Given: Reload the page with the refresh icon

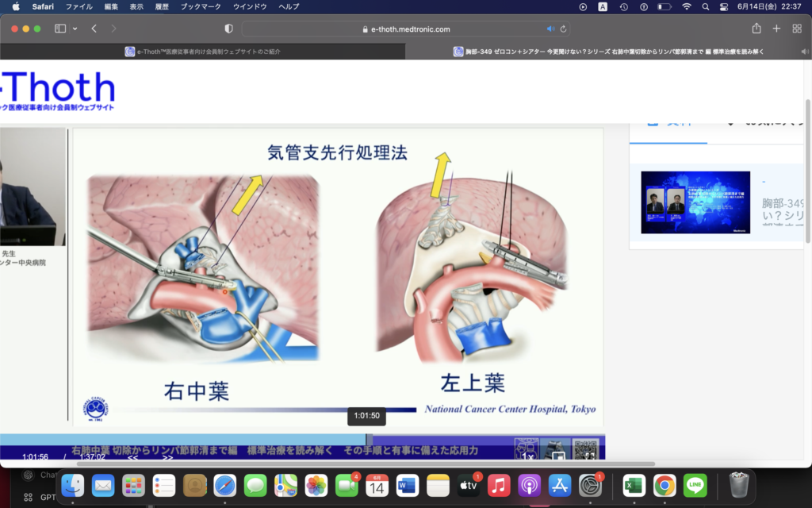Looking at the screenshot, I should click(x=564, y=29).
